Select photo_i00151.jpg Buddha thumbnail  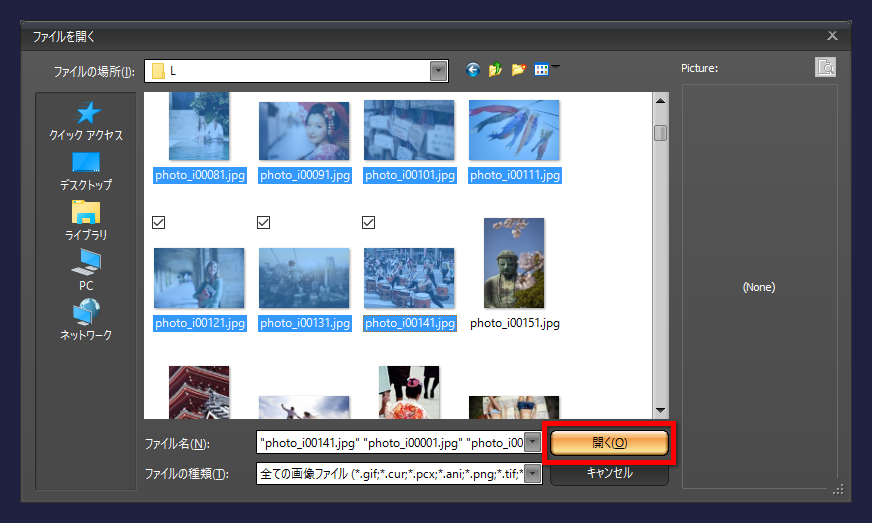(x=514, y=263)
